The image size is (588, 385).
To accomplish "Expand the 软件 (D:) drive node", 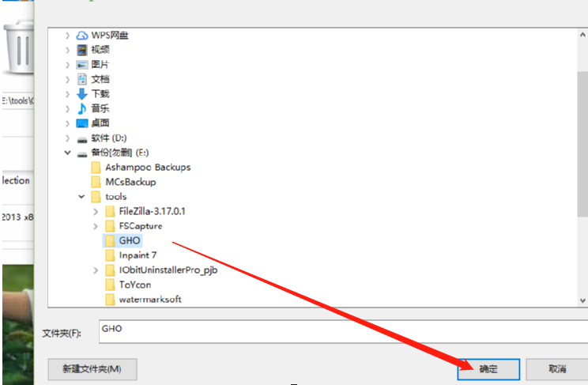I will coord(67,138).
